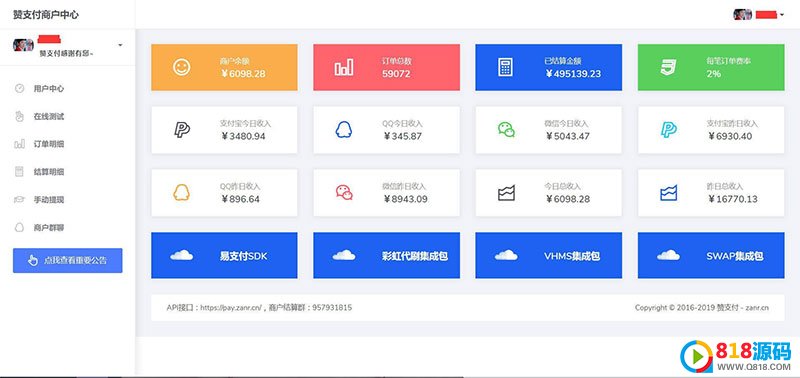
Task: Click the 点我查看重要公告 button
Action: pos(68,260)
